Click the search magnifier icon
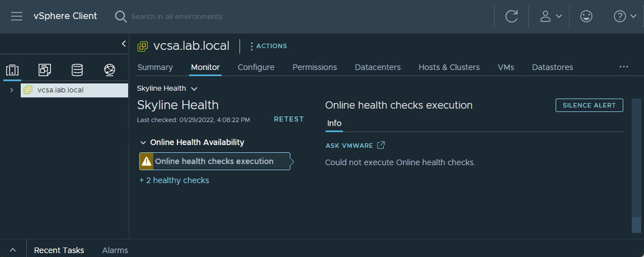This screenshot has width=644, height=257. click(x=121, y=16)
